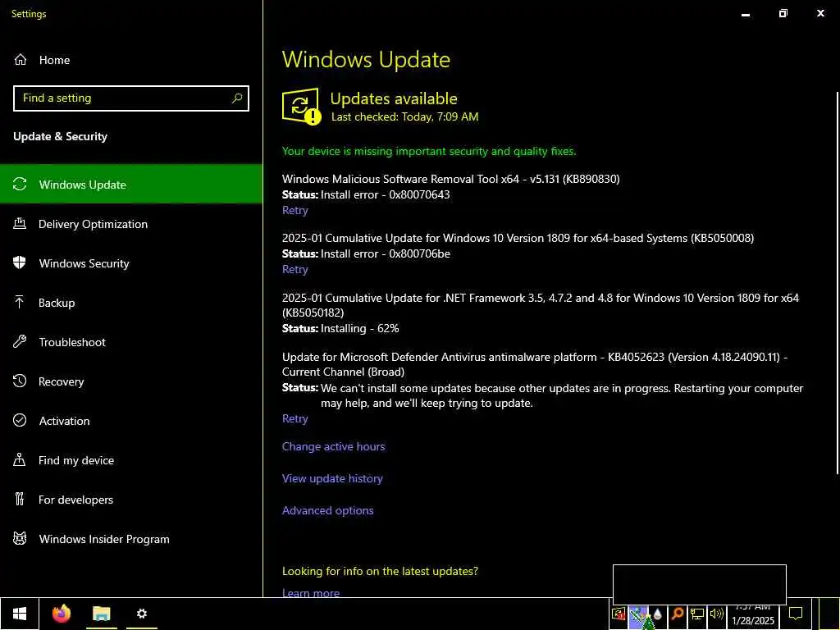This screenshot has height=630, width=840.
Task: Click the Windows Security shield icon
Action: (x=20, y=263)
